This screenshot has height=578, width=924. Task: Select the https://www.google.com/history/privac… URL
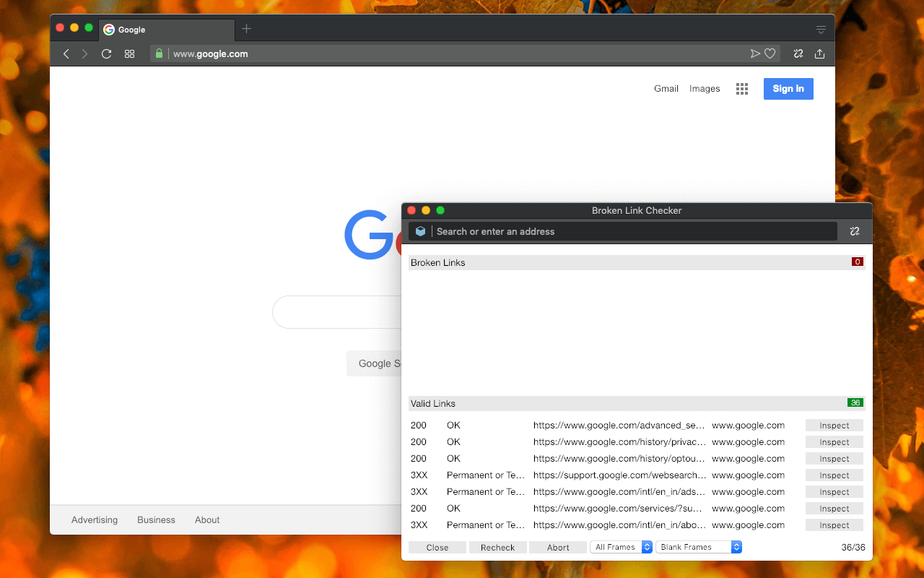point(619,442)
